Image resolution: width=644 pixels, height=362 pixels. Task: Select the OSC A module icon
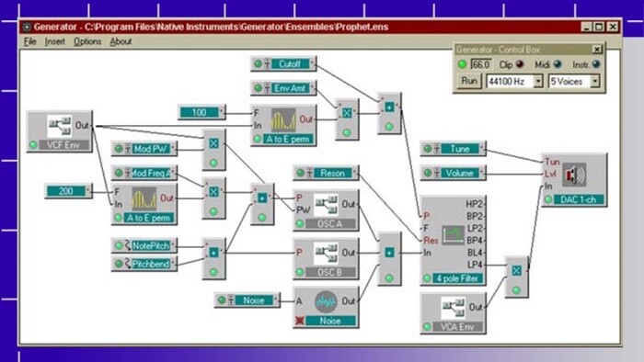[326, 205]
